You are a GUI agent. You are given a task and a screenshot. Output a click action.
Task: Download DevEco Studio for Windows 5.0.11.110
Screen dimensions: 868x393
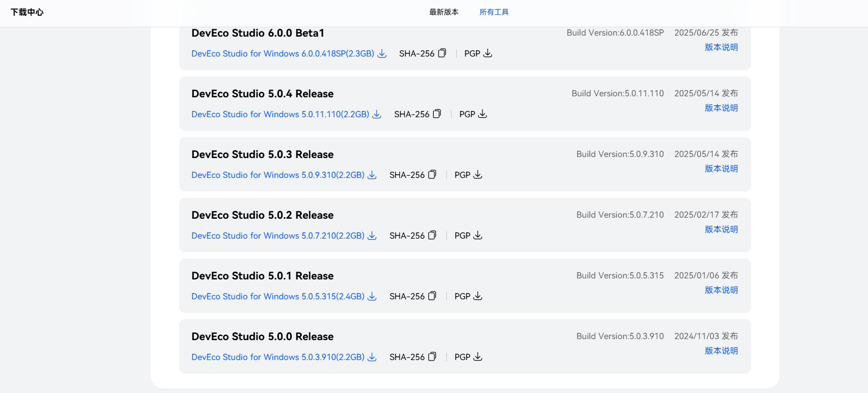pos(286,114)
